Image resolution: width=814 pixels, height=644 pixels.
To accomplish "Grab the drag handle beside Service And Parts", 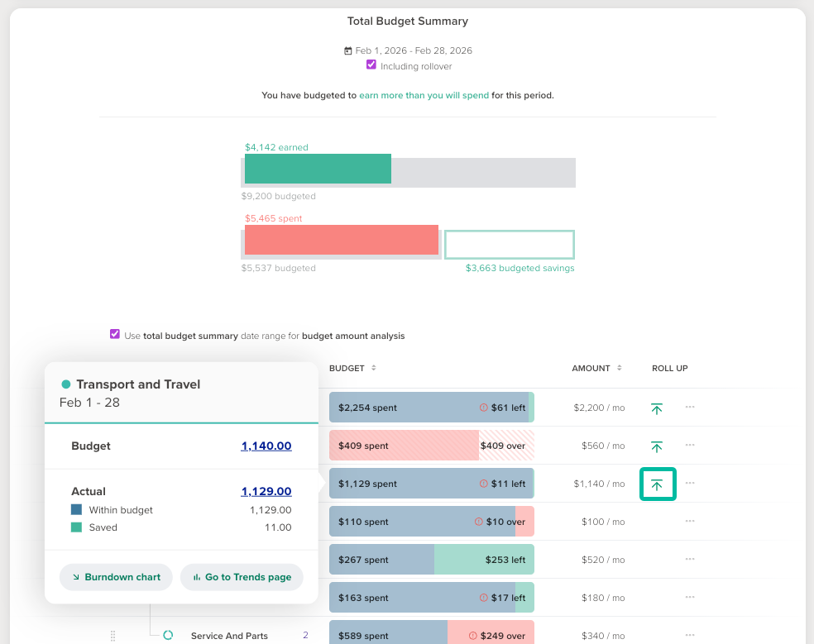I will (113, 636).
